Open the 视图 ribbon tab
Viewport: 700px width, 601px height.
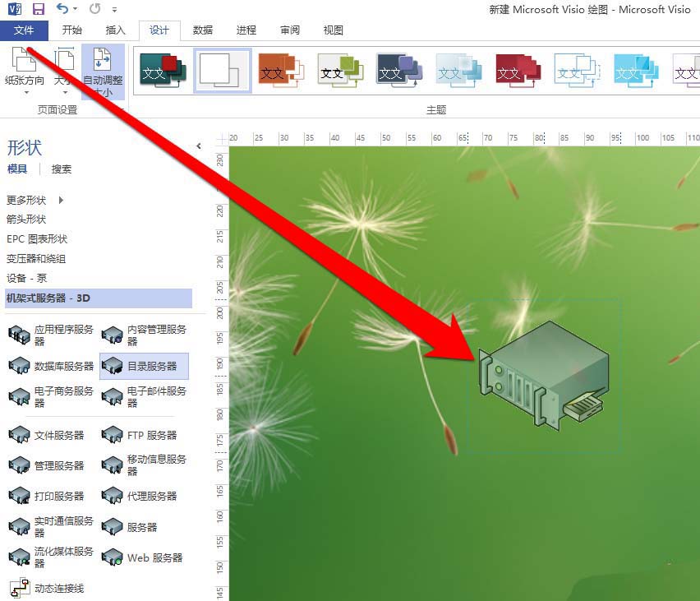pyautogui.click(x=333, y=30)
